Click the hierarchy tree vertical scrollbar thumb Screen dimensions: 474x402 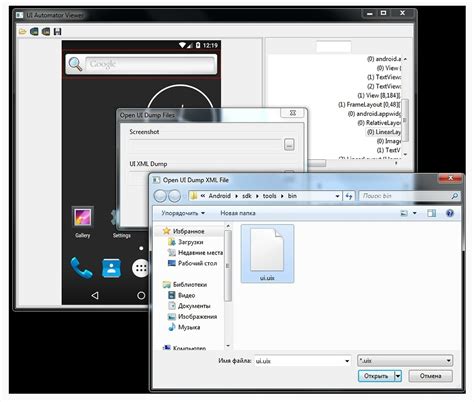click(405, 120)
